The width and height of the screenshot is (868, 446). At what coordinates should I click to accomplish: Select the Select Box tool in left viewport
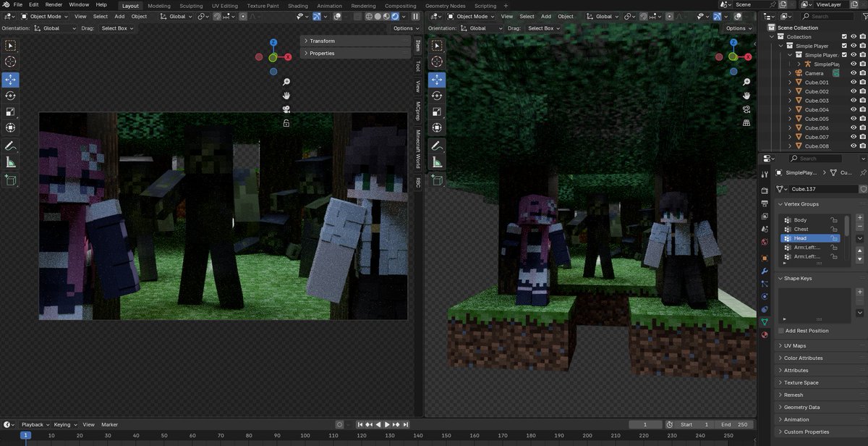click(x=11, y=46)
